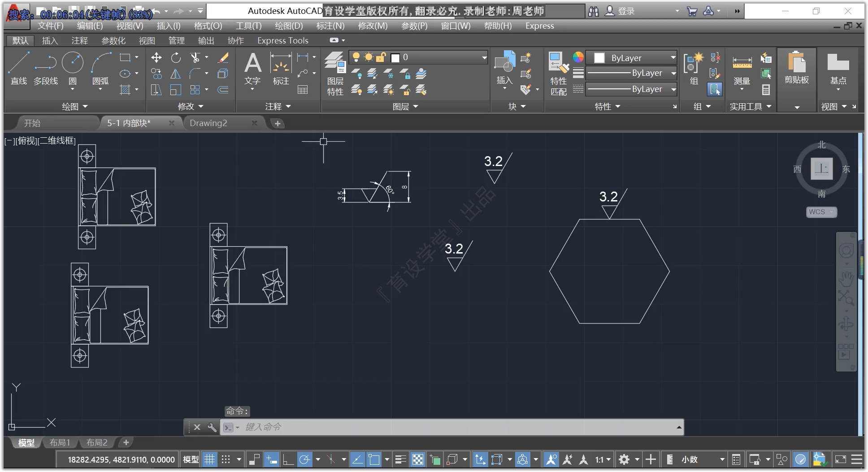Click the Move tool icon
868x472 pixels.
pyautogui.click(x=156, y=57)
